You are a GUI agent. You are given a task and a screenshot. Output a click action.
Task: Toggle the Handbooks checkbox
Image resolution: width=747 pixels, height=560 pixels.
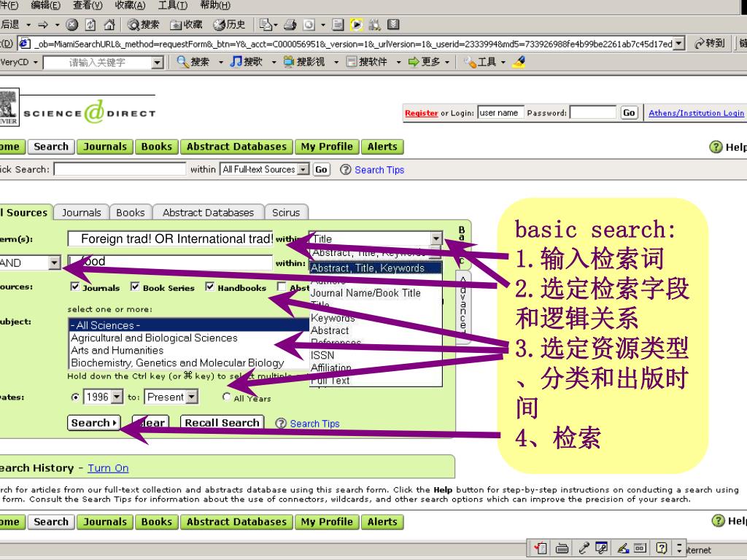click(x=209, y=287)
